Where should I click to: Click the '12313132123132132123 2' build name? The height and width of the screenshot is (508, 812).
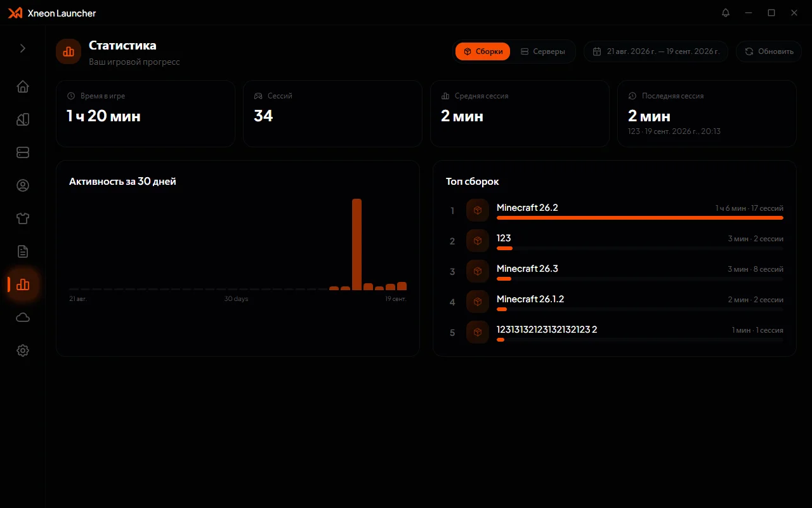pyautogui.click(x=547, y=330)
